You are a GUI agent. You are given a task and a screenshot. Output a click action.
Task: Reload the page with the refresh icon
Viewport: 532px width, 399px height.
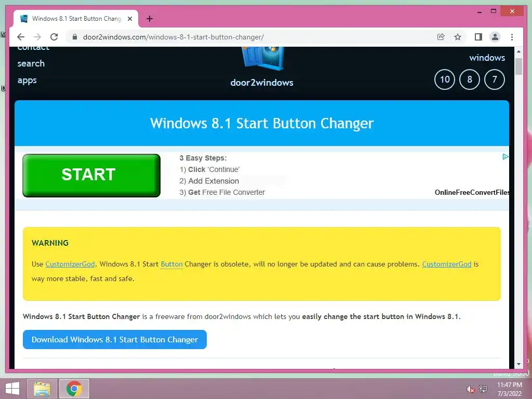coord(54,37)
